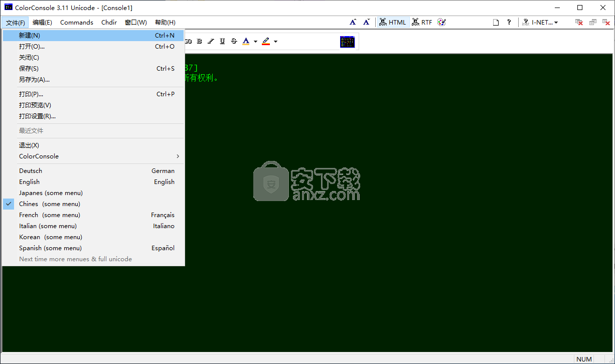Image resolution: width=615 pixels, height=364 pixels.
Task: Click the color palette icon
Action: 441,22
